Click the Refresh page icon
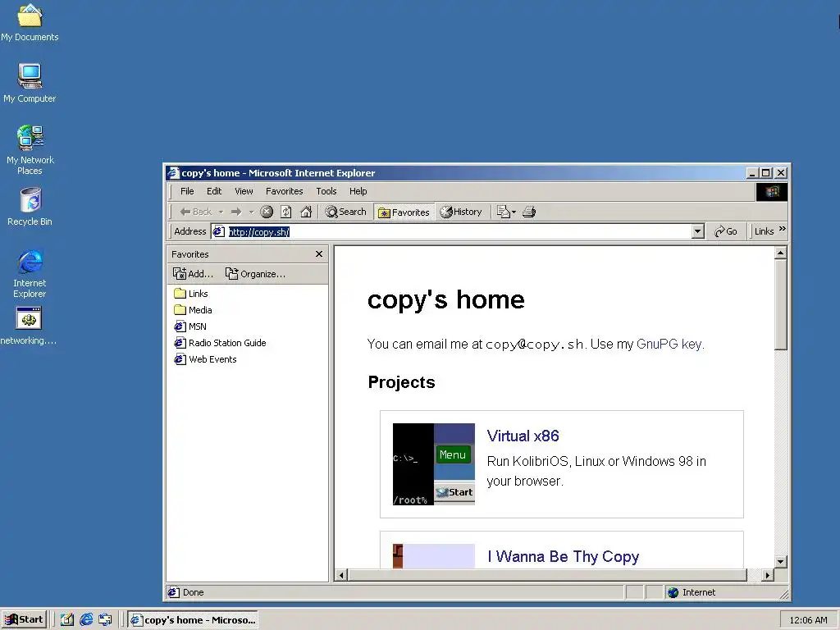 coord(286,212)
